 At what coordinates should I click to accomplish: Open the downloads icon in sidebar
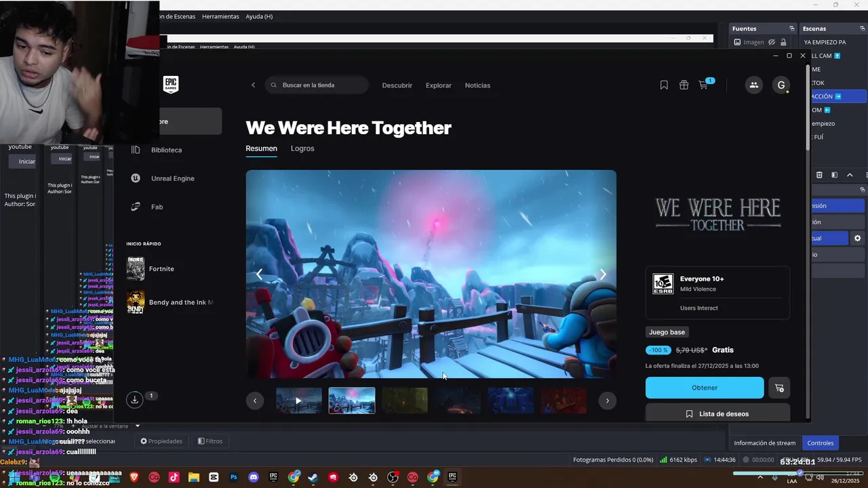[x=135, y=399]
